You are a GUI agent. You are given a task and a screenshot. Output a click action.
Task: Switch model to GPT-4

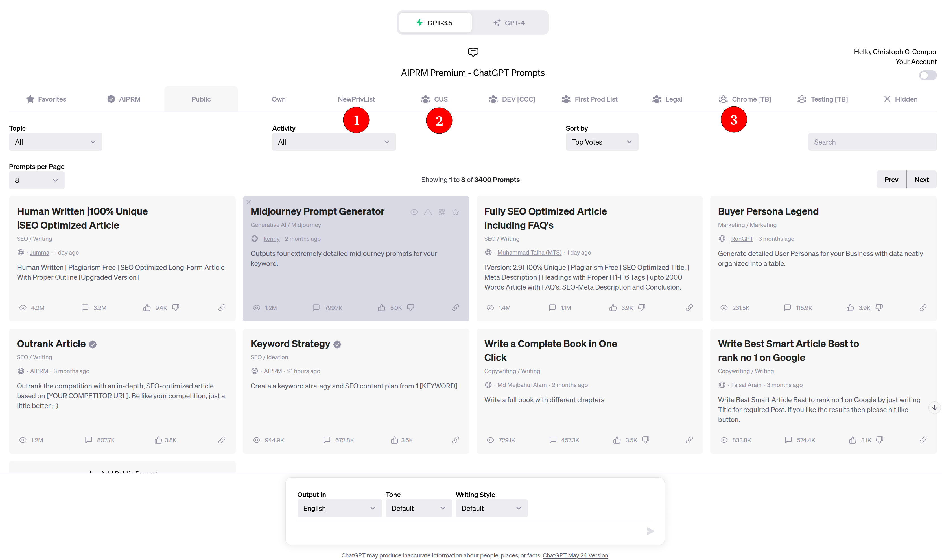tap(509, 23)
